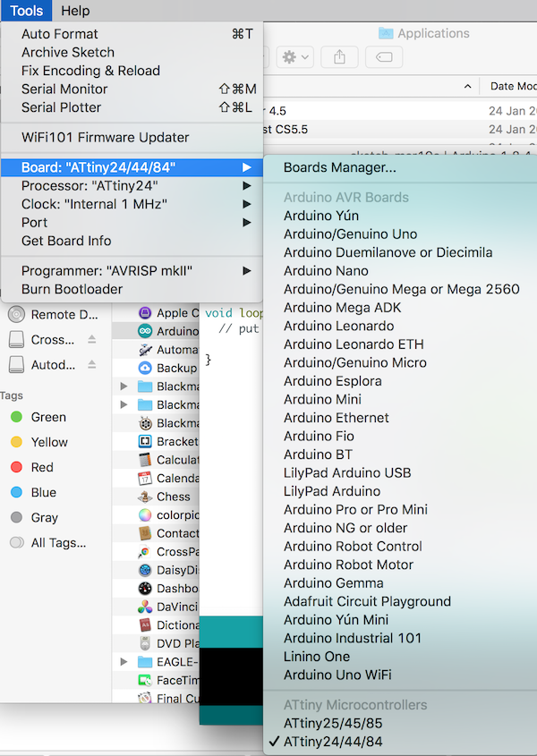Select the Gray tag
Image resolution: width=537 pixels, height=756 pixels.
point(35,517)
